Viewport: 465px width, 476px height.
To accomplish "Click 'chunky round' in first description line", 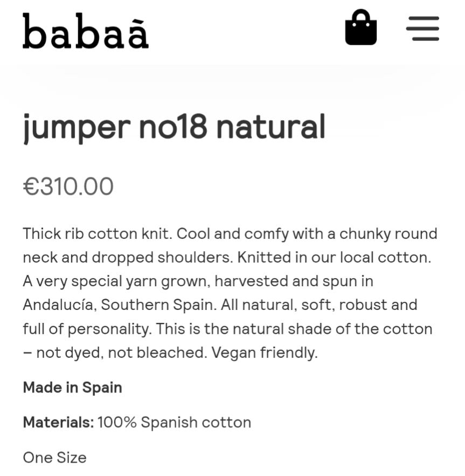I will [x=388, y=234].
